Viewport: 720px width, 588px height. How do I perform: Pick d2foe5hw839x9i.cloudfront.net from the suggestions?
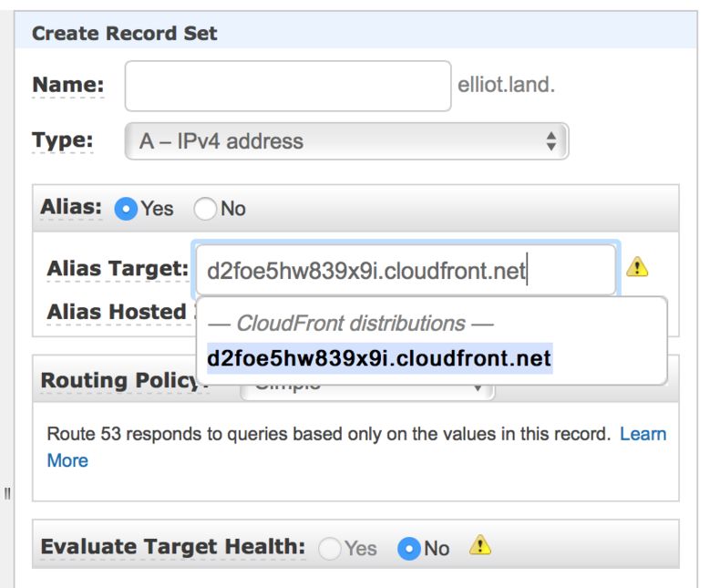(379, 358)
